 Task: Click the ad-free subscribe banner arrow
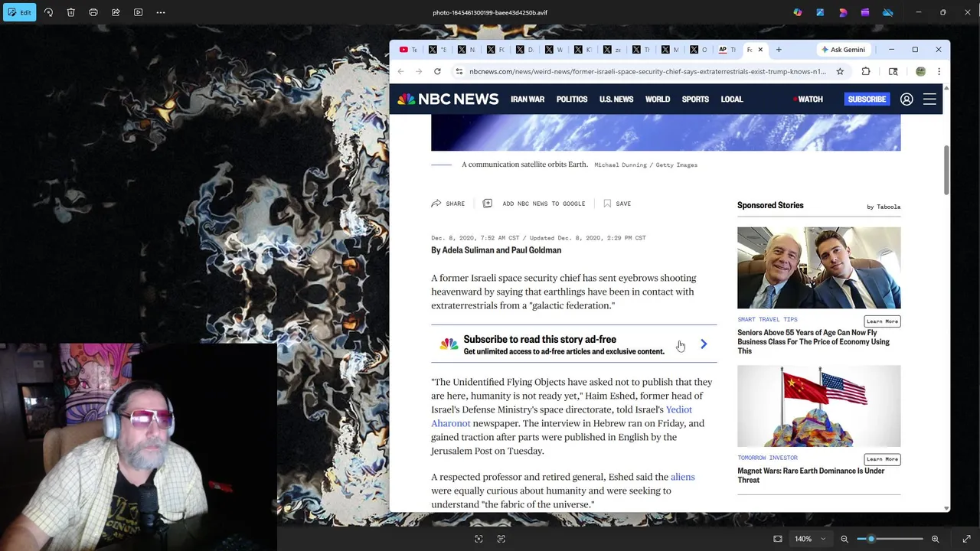coord(704,344)
